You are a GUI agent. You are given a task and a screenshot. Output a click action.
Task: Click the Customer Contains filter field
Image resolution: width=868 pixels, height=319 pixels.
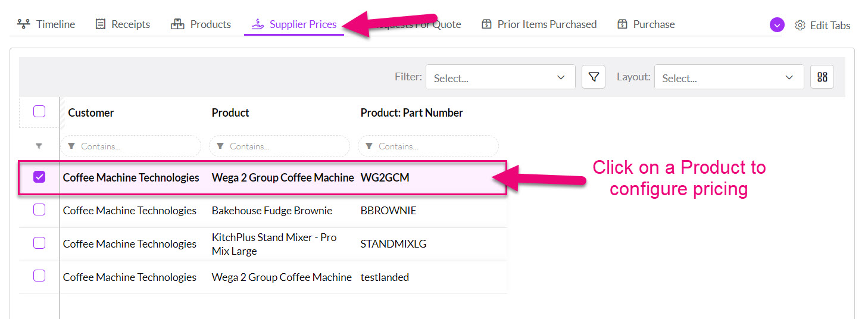click(x=131, y=146)
